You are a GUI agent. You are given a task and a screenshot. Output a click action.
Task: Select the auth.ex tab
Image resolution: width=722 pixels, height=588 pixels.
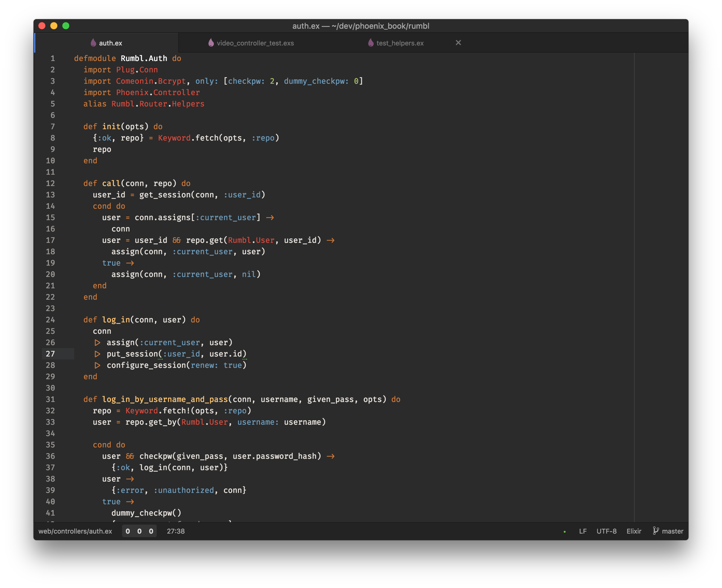(110, 43)
